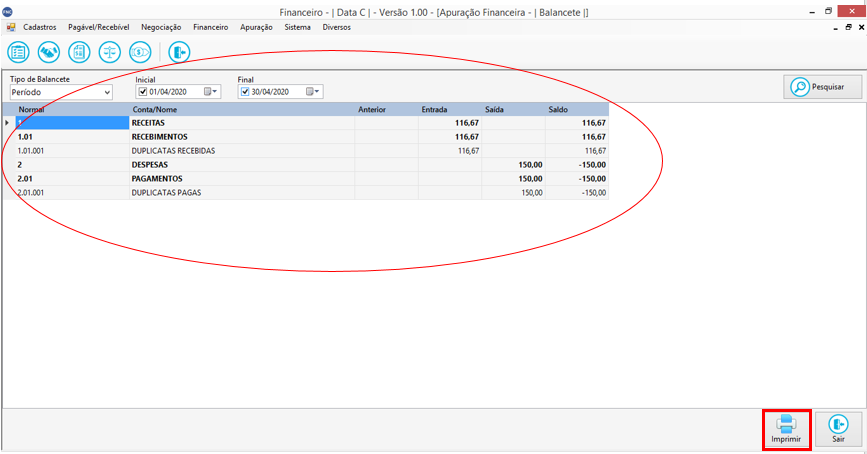
Task: Click the exit door toolbar icon
Action: pyautogui.click(x=179, y=53)
